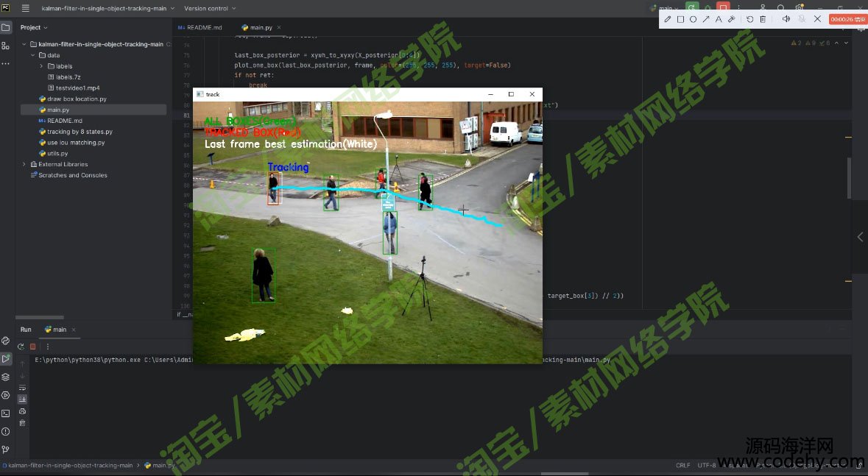Screen dimensions: 868x476
Task: Select the main run tab
Action: click(x=56, y=330)
